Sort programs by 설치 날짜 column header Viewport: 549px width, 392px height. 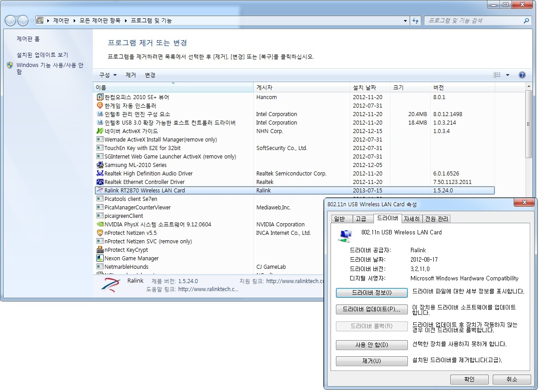370,88
